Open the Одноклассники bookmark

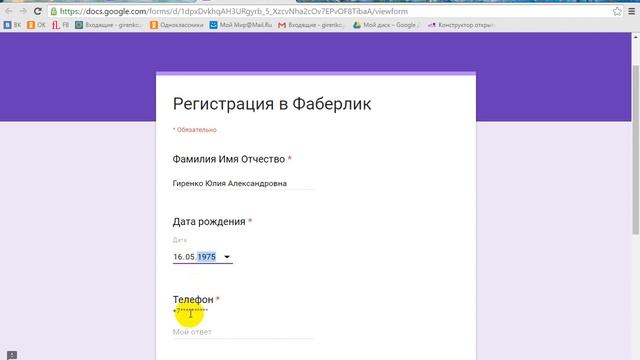[177, 25]
